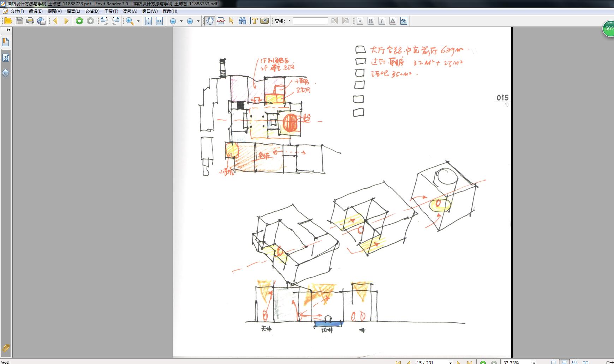Jump to first page in status bar
This screenshot has height=364, width=614.
(x=398, y=362)
